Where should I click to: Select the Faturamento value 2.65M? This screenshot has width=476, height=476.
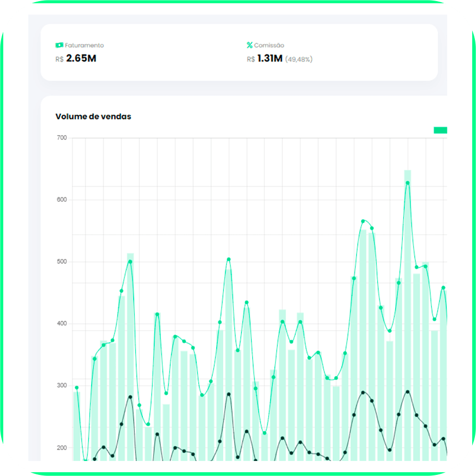point(81,58)
